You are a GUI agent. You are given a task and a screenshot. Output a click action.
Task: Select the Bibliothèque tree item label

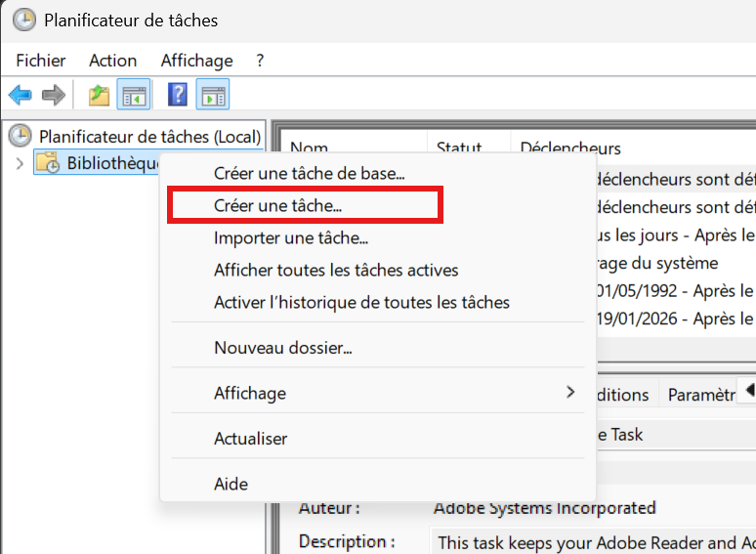coord(112,163)
